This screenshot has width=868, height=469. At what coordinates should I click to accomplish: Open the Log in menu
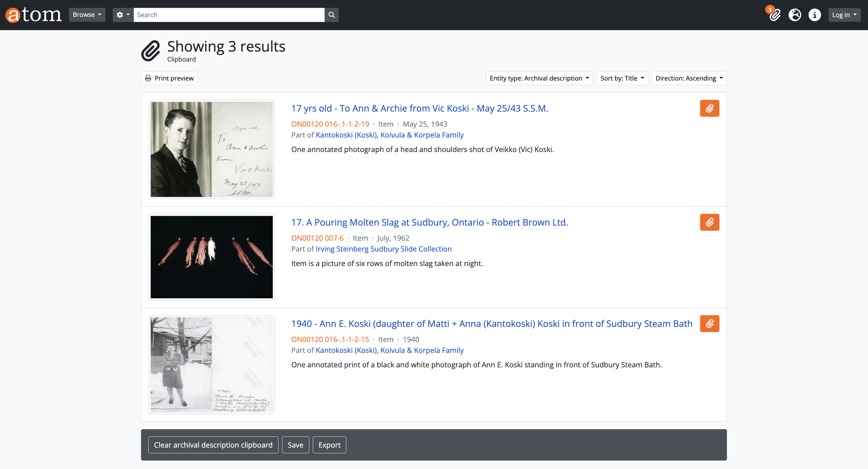coord(844,15)
